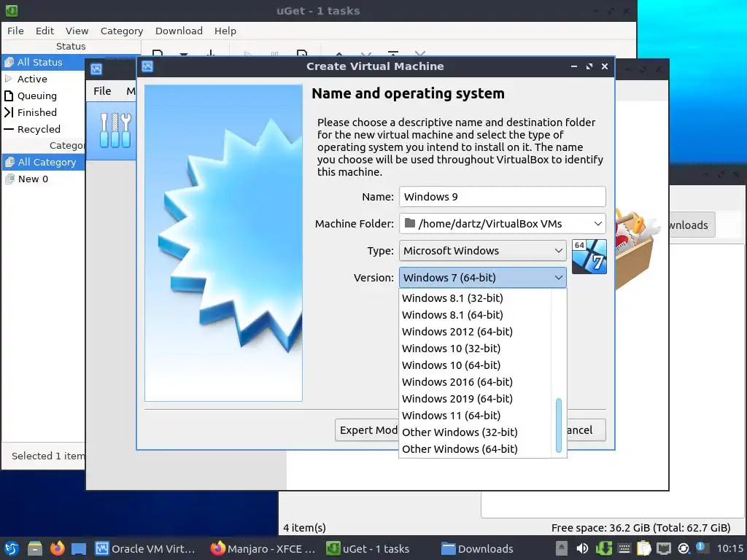Choose Windows 11 (64-bit) from version list
Image resolution: width=747 pixels, height=560 pixels.
(x=475, y=415)
